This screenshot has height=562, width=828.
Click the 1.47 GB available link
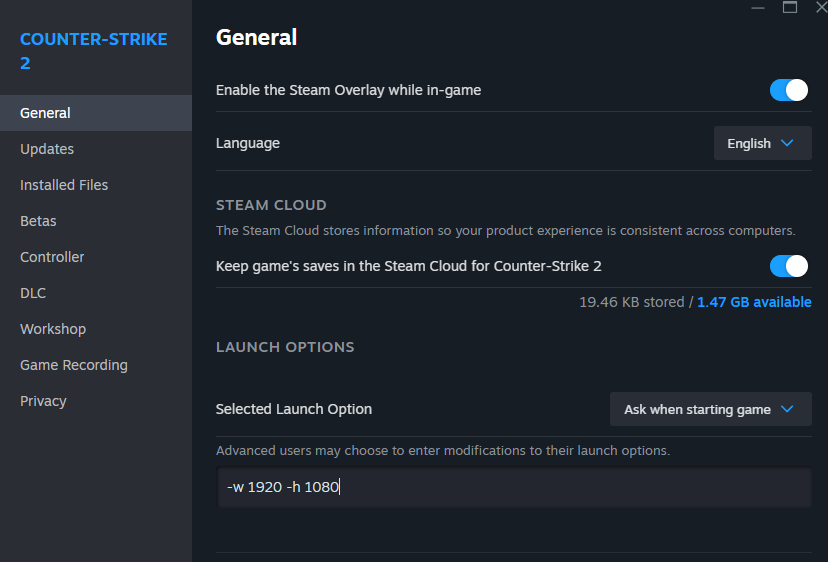(754, 302)
